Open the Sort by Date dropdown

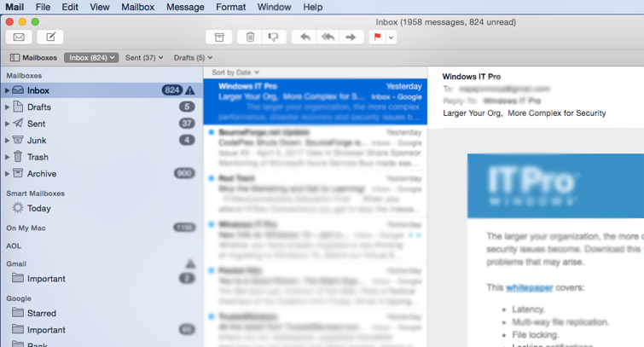pyautogui.click(x=235, y=72)
